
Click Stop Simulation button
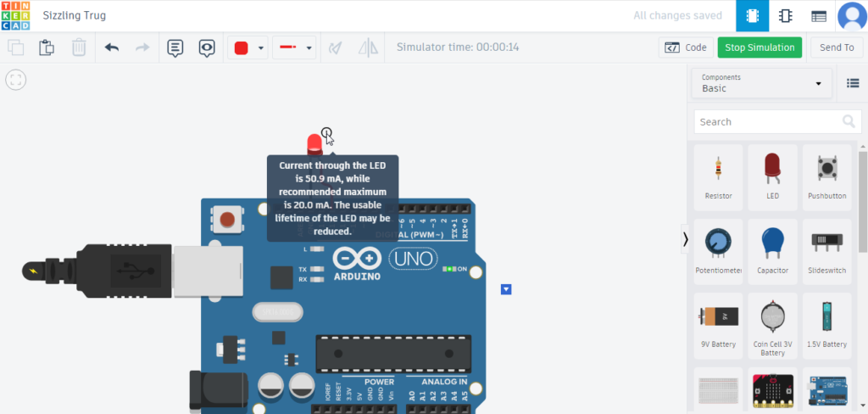tap(759, 48)
